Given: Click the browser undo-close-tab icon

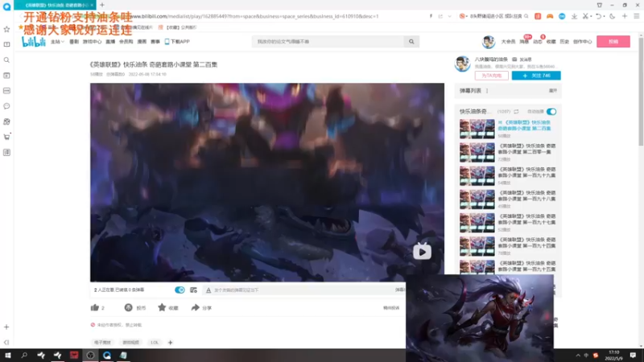Looking at the screenshot, I should coord(598,16).
